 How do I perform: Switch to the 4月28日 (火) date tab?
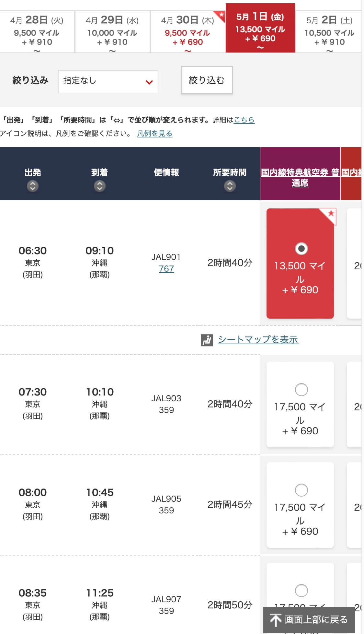coord(37,31)
